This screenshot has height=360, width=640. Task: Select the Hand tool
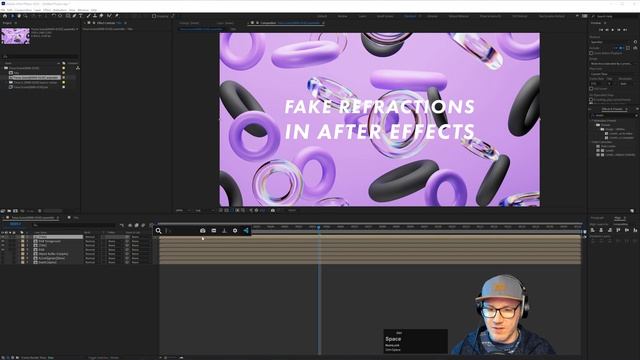pos(19,16)
